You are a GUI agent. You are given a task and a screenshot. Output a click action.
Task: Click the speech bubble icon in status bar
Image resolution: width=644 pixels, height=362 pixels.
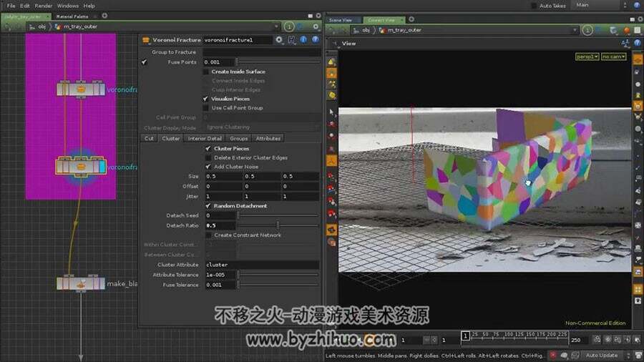coord(565,355)
